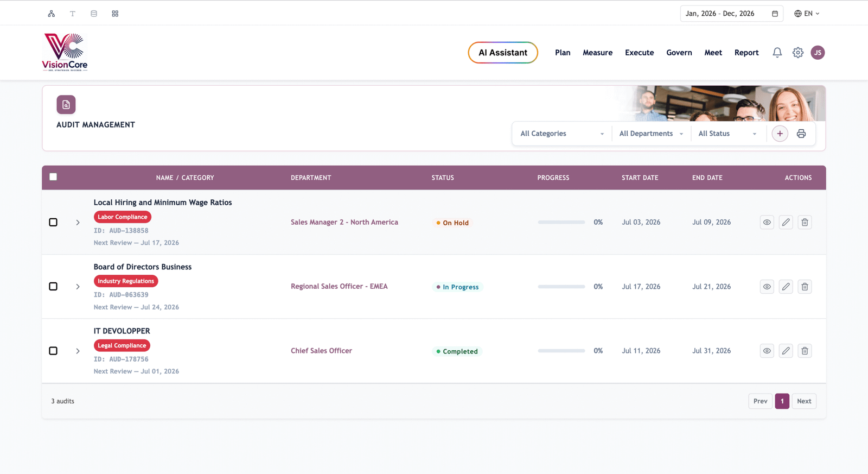Expand the Local Hiring and Minimum Wage row
The width and height of the screenshot is (868, 474).
coord(78,223)
